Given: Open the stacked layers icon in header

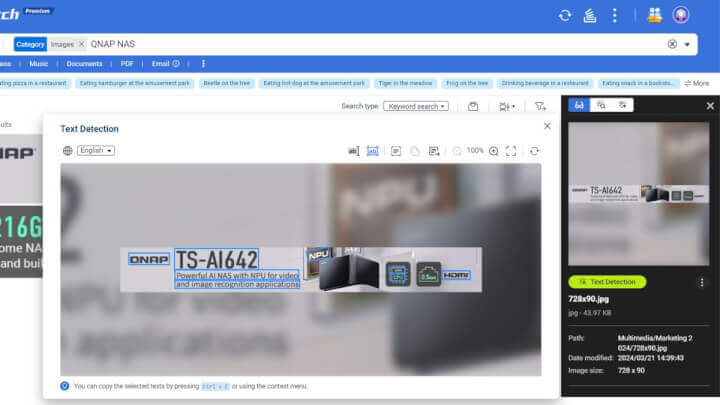Looking at the screenshot, I should pos(590,15).
